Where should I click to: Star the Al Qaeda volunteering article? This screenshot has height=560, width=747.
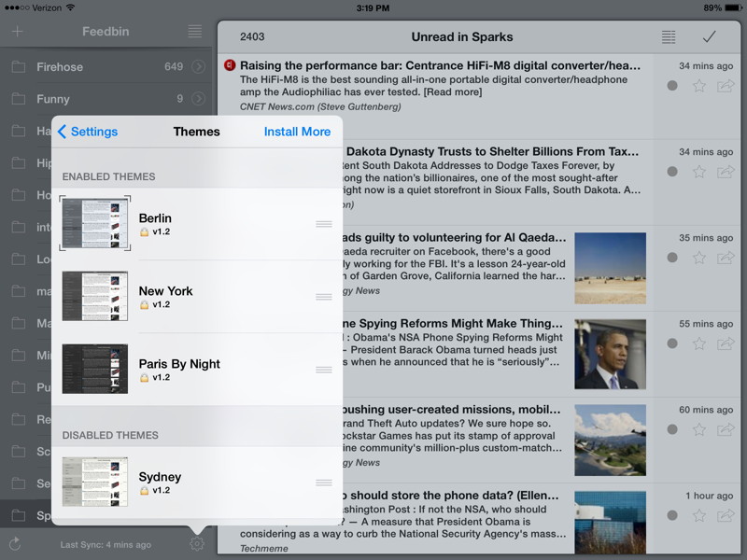pyautogui.click(x=698, y=258)
